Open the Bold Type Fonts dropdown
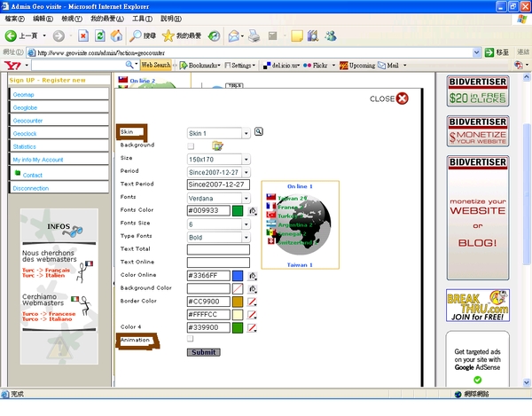 pos(218,238)
